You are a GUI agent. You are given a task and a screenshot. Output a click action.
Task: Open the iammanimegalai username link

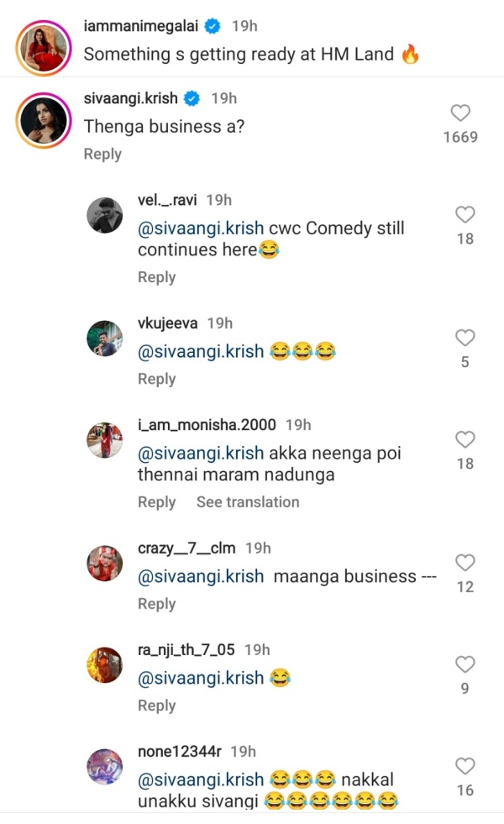141,27
